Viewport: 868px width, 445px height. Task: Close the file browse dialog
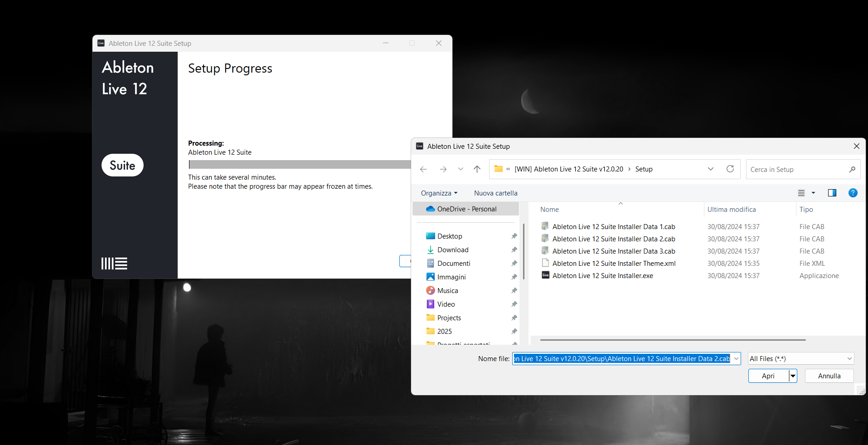856,146
